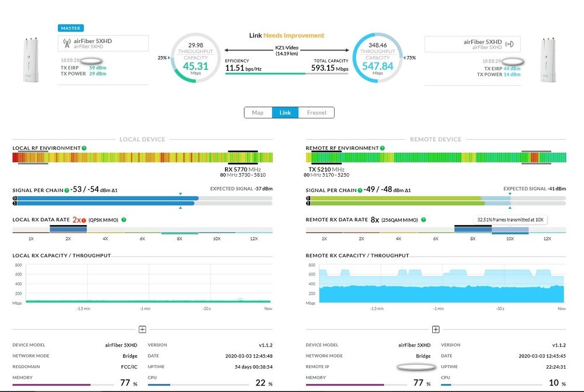Open the Fresnel tab
This screenshot has height=392, width=584.
(x=316, y=113)
